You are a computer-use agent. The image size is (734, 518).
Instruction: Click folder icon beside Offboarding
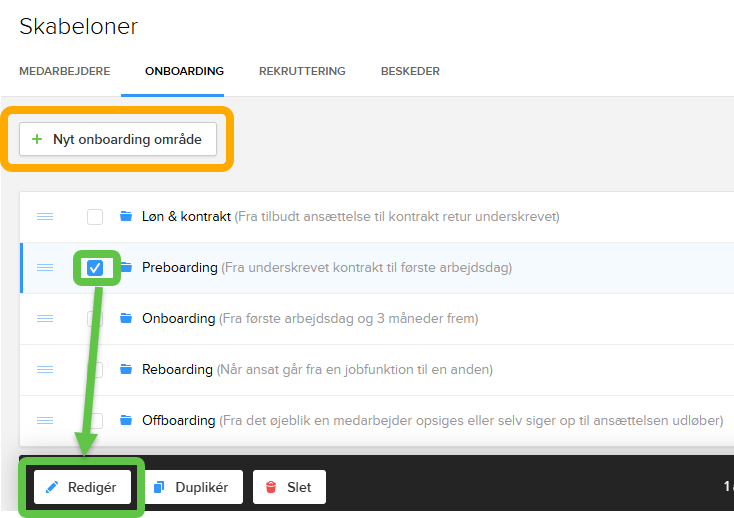125,420
